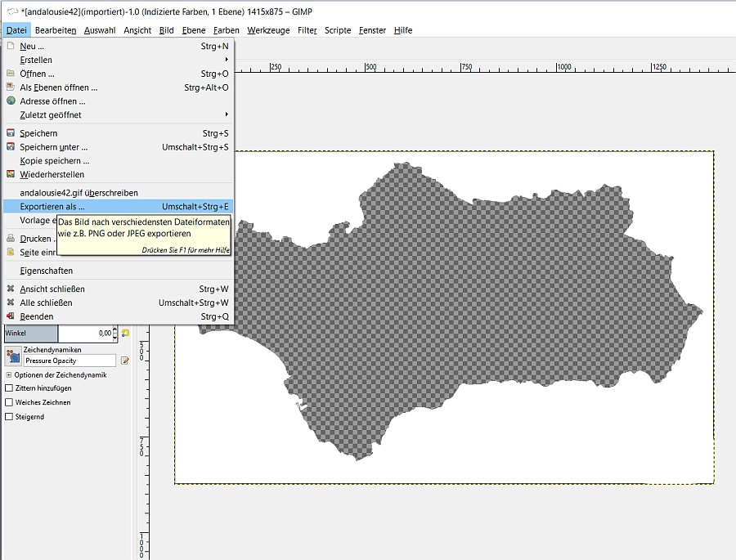736x560 pixels.
Task: Open the Erstellen submenu
Action: [x=37, y=60]
